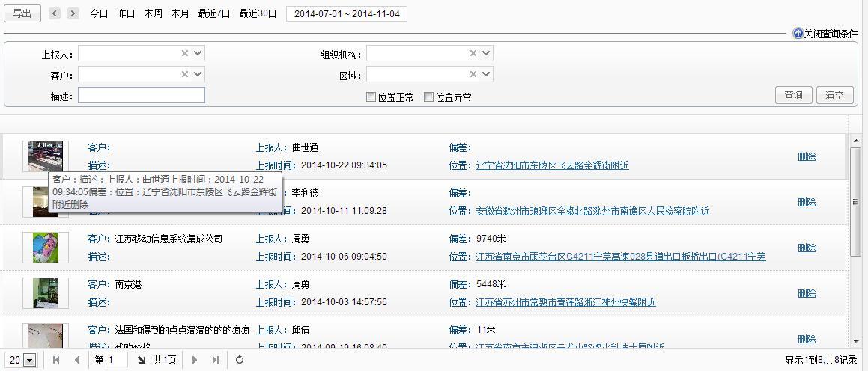Select the 本周 date filter
868x371 pixels.
pyautogui.click(x=154, y=13)
